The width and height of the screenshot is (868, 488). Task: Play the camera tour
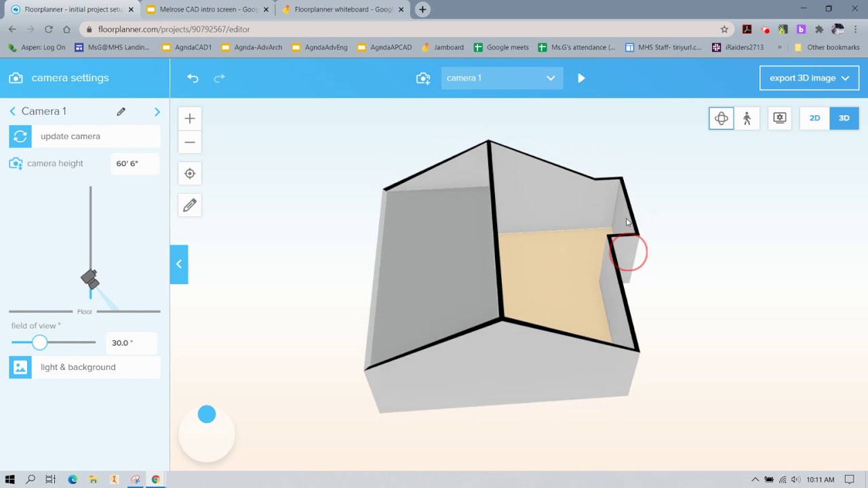coord(581,78)
